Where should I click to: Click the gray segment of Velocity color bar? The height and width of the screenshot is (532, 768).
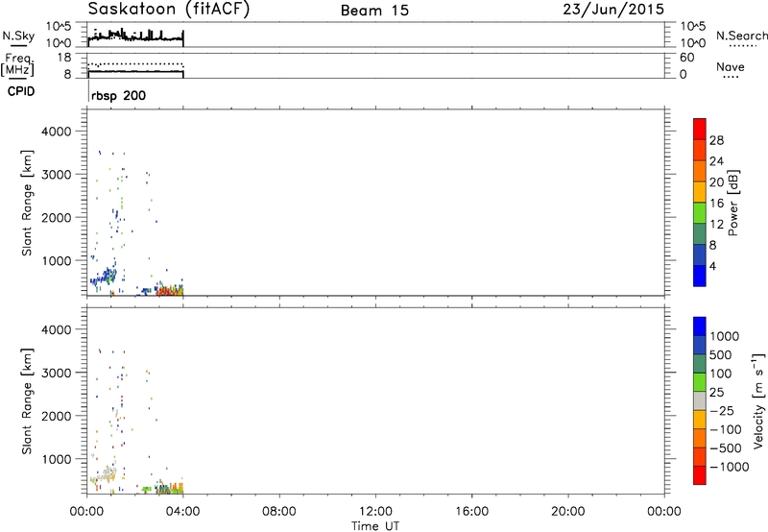point(700,400)
